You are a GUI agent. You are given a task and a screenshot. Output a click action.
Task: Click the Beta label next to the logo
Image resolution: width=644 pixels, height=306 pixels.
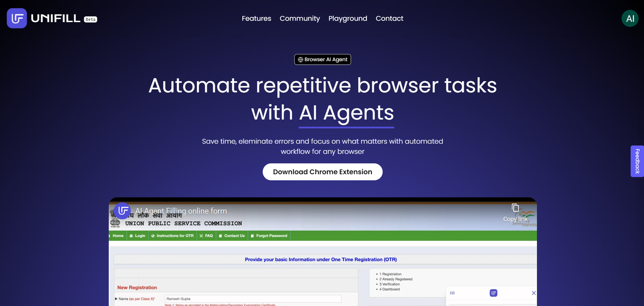(91, 19)
